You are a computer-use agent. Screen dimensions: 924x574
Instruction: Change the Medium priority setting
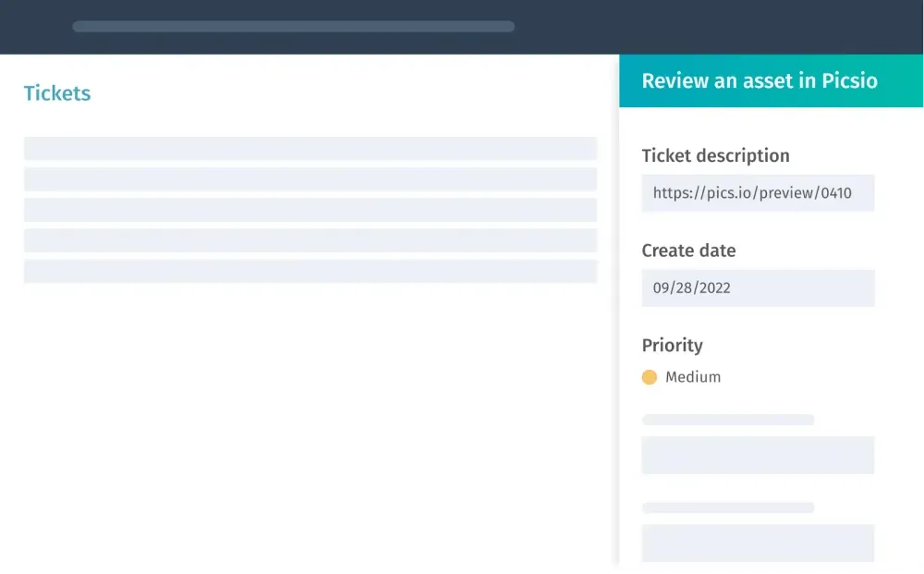click(681, 377)
